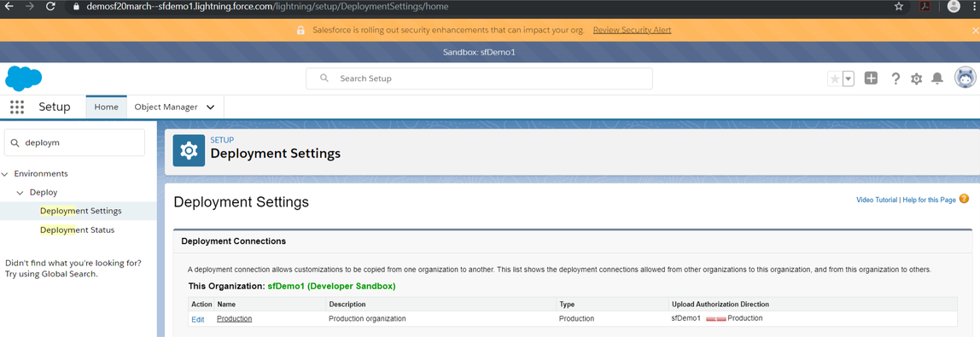
Task: Open the PDF extension icon in the browser toolbar
Action: pos(925,6)
